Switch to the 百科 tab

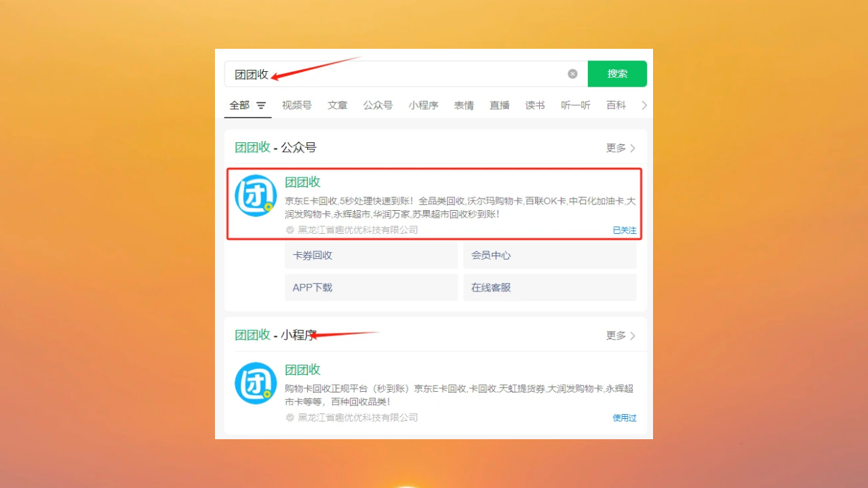point(616,105)
